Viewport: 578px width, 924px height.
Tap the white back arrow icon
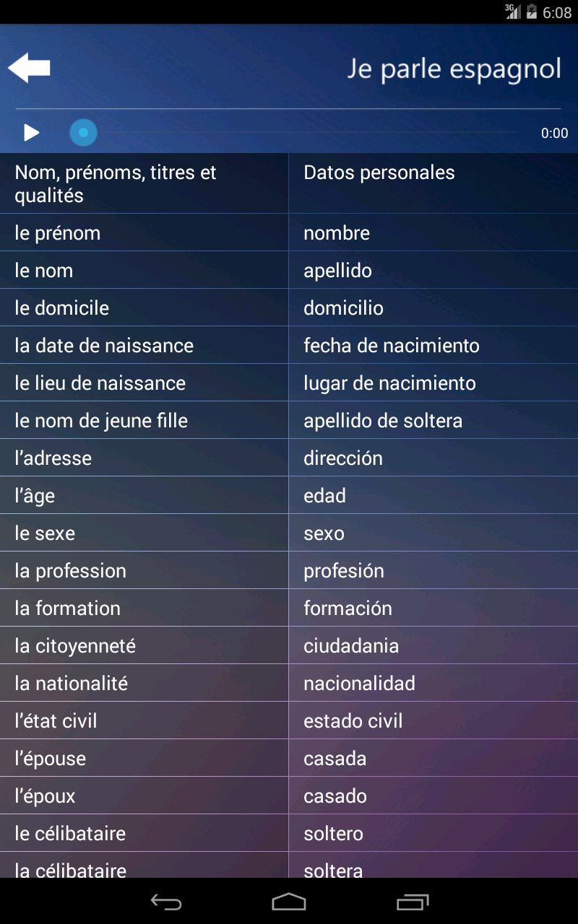pyautogui.click(x=29, y=68)
